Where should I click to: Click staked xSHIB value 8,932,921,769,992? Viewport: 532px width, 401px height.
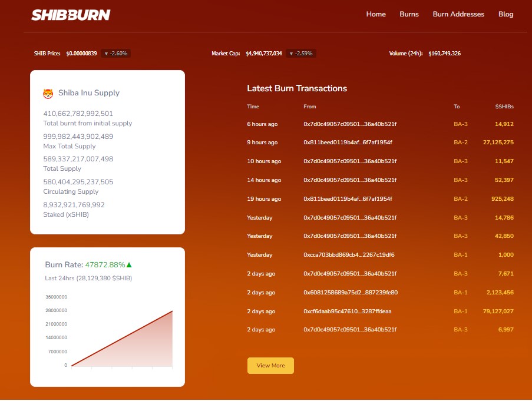(74, 205)
